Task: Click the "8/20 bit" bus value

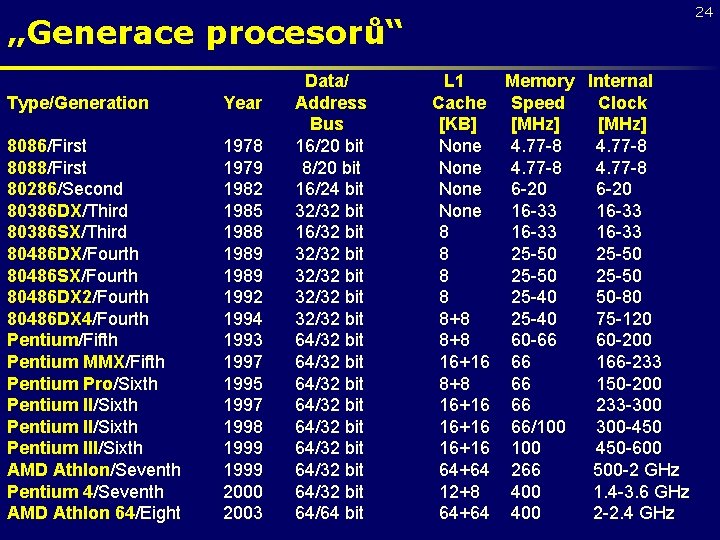Action: [331, 168]
